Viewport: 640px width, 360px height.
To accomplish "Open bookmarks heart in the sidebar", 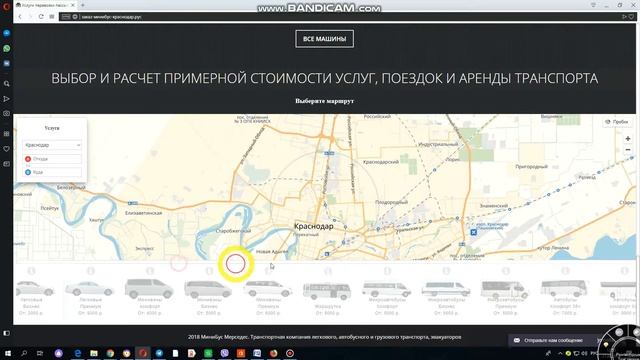I will click(x=7, y=149).
